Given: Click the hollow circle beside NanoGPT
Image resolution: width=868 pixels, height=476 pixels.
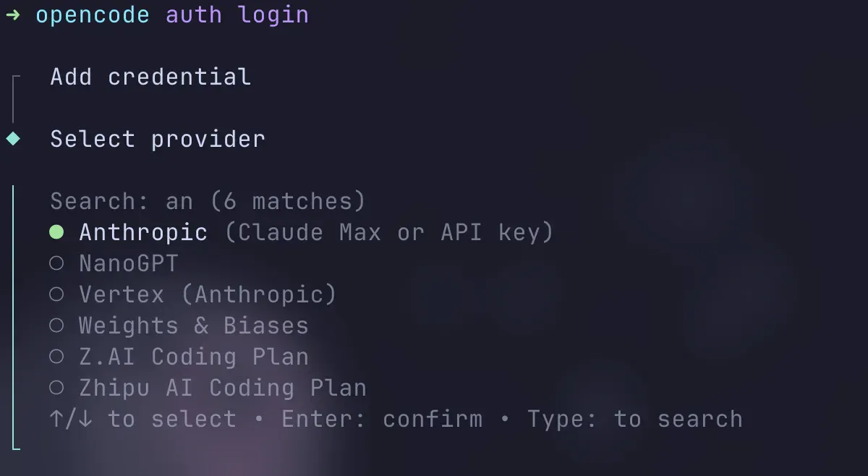Looking at the screenshot, I should click(58, 263).
